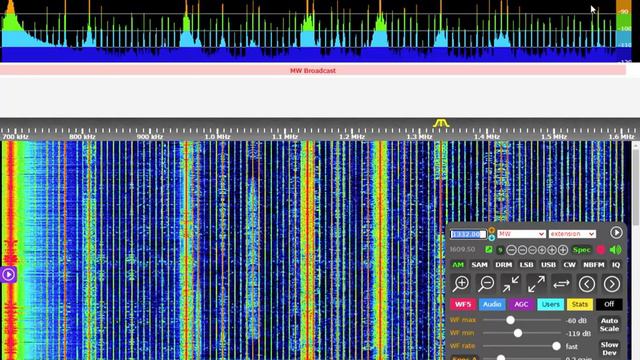Click the circled play icon in control panel corner
640x360 pixels.
coord(616,233)
